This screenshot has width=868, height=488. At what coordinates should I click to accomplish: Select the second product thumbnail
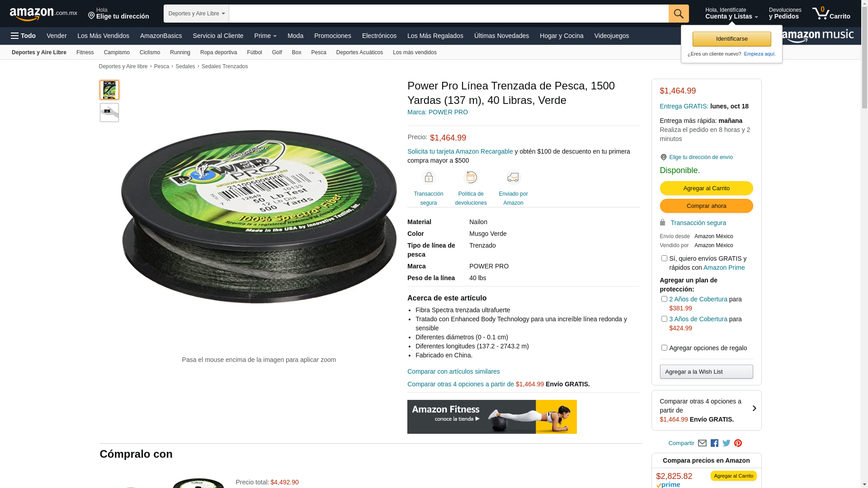click(109, 113)
